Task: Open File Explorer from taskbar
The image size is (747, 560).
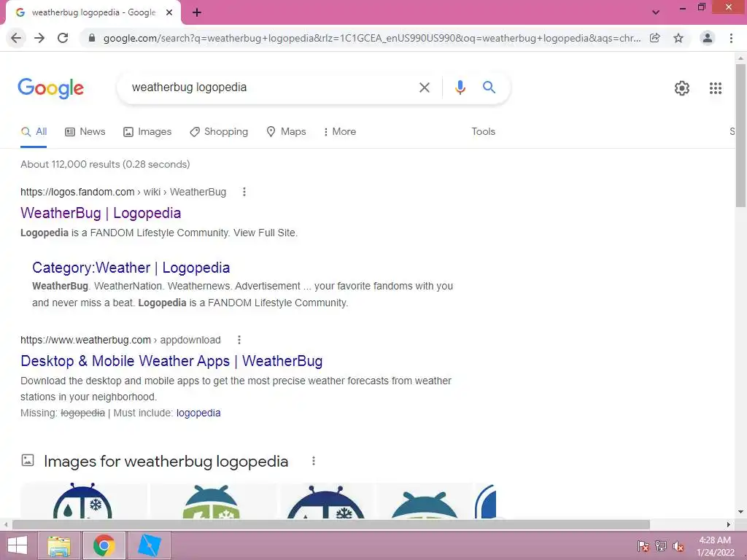Action: [60, 545]
